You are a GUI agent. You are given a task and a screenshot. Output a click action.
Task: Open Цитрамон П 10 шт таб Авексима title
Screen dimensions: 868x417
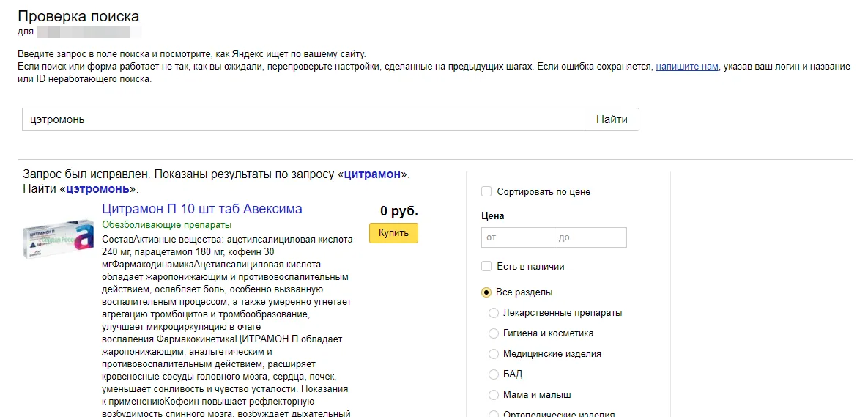click(x=202, y=209)
